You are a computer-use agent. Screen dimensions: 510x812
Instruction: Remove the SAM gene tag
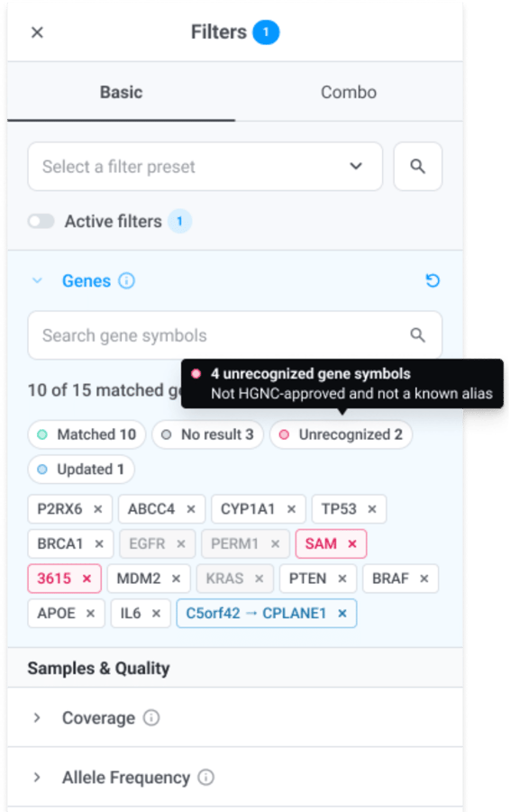[x=352, y=543]
